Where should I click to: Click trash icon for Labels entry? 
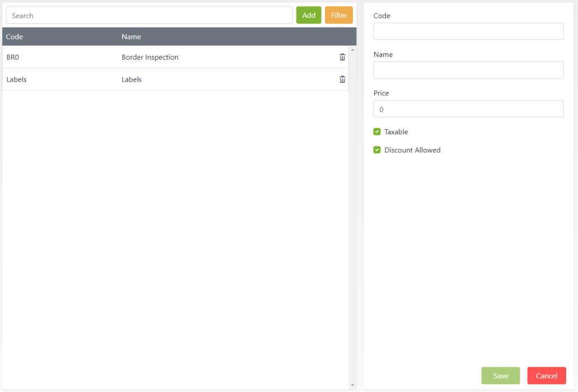[342, 80]
